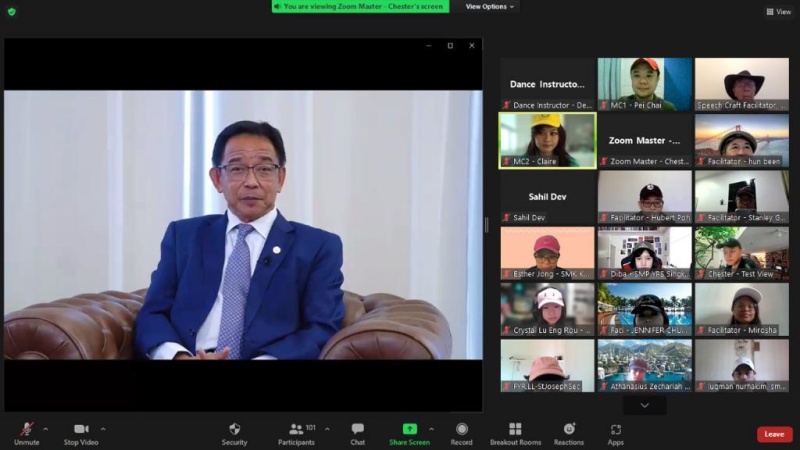Select the Dance Instructor tile

(547, 84)
